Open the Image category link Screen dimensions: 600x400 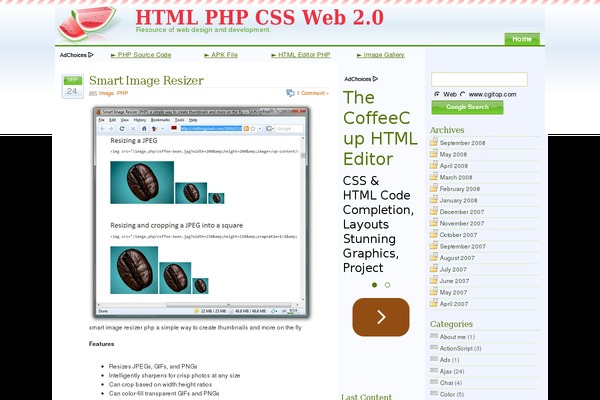[106, 93]
